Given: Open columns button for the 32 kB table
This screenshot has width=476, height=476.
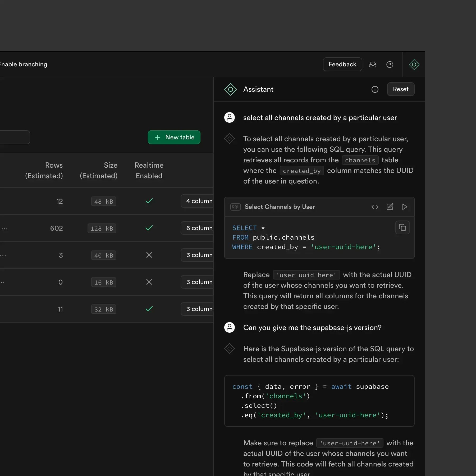Looking at the screenshot, I should pos(197,309).
